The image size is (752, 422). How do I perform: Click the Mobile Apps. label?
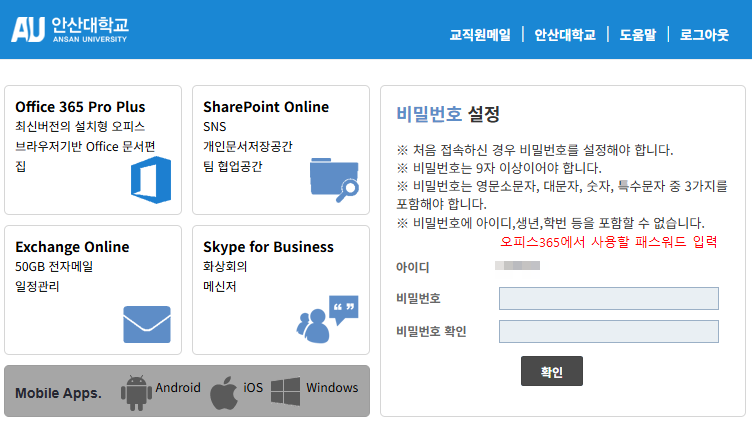[x=58, y=392]
